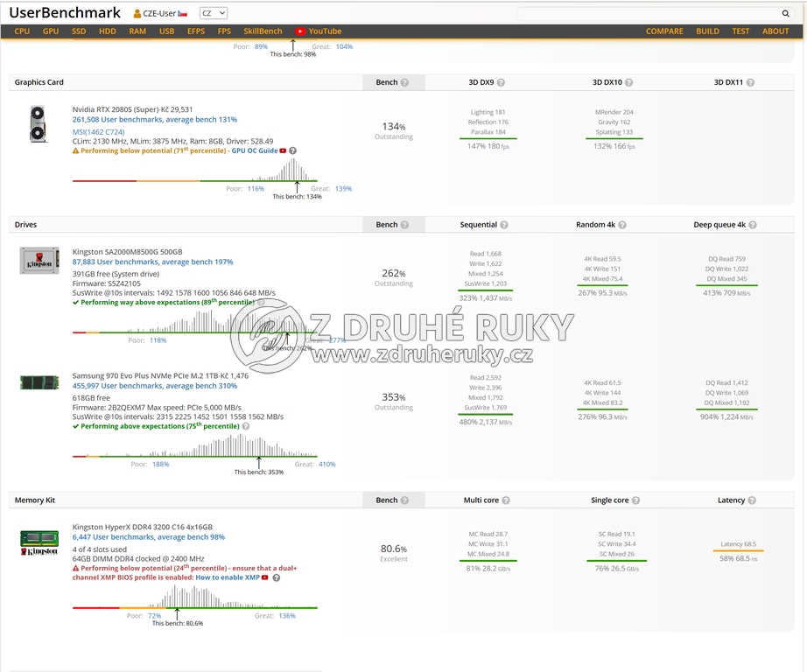807x672 pixels.
Task: Follow the How to enable XMP link
Action: tap(228, 577)
